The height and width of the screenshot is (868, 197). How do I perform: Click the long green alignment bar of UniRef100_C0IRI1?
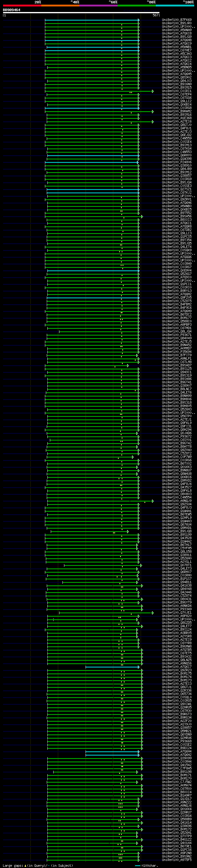[x=99, y=91]
